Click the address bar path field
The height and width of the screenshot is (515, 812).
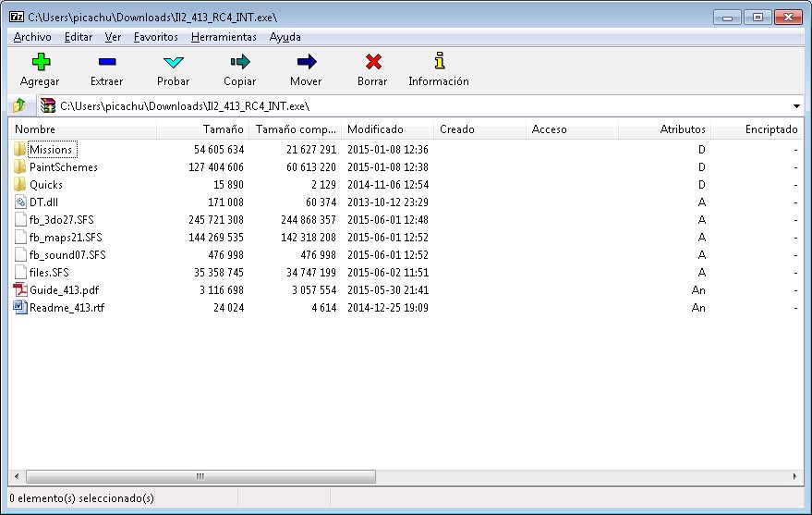420,105
